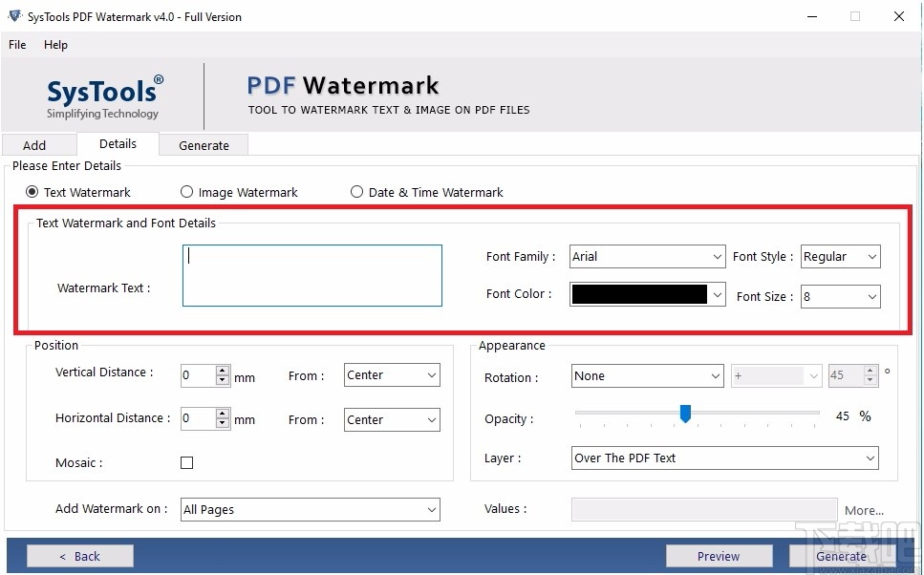Image resolution: width=924 pixels, height=575 pixels.
Task: Adjust the Opacity slider
Action: click(x=684, y=414)
